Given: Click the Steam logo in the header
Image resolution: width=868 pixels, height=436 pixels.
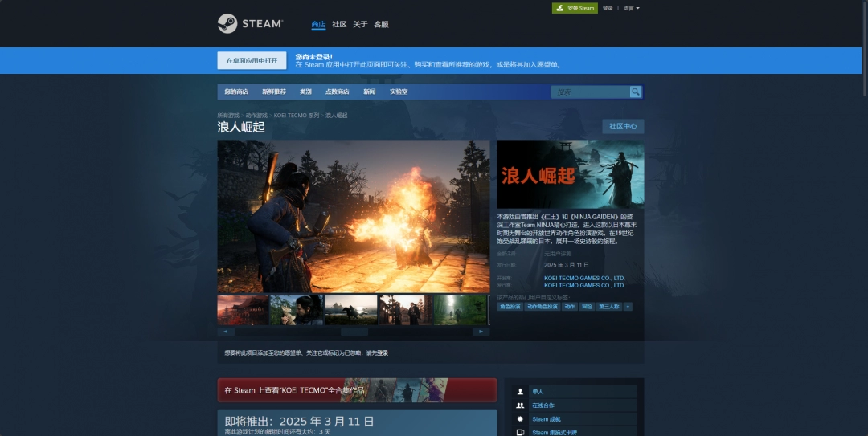Looking at the screenshot, I should (x=250, y=24).
